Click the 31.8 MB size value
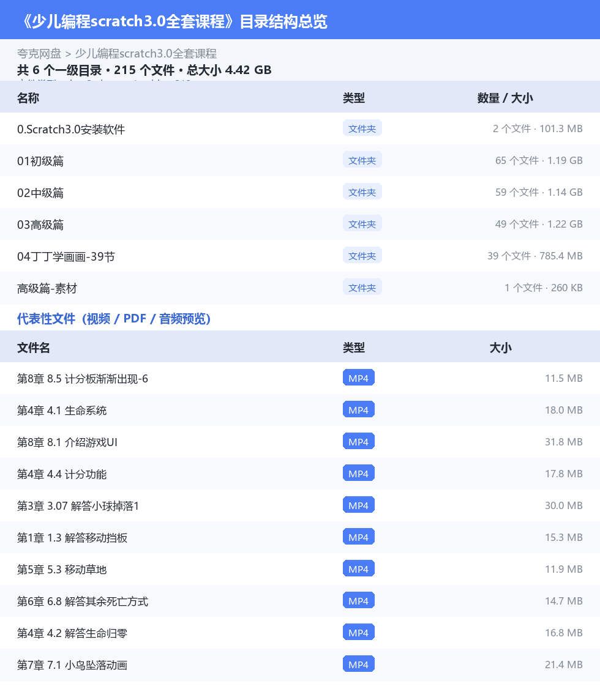 click(x=564, y=442)
